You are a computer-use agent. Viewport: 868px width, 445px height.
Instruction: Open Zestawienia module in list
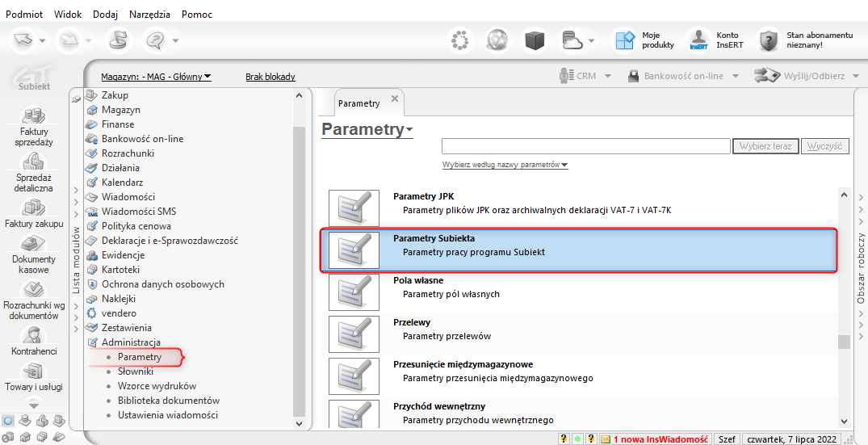(126, 328)
